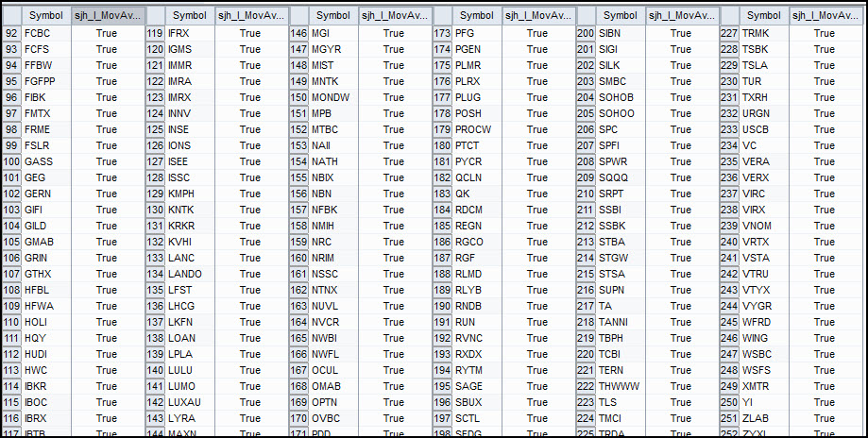Image resolution: width=868 pixels, height=438 pixels.
Task: Click True value in XMTR row
Action: (x=825, y=386)
